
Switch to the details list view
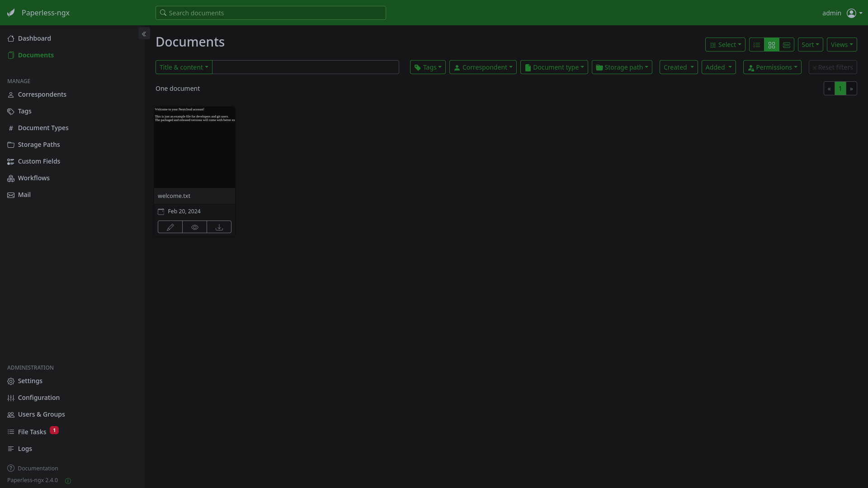[756, 45]
